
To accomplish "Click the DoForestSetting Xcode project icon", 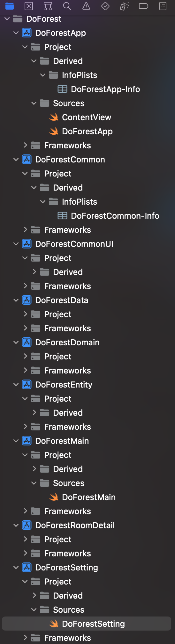I will 27,568.
